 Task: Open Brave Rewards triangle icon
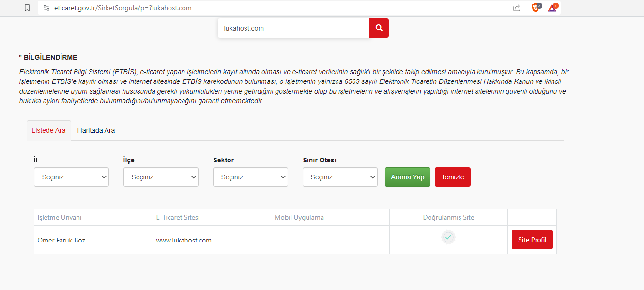tap(552, 8)
